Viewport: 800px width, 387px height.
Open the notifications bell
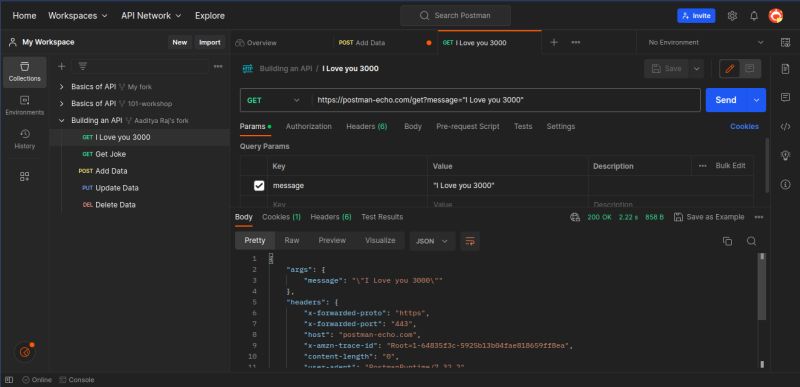(754, 16)
